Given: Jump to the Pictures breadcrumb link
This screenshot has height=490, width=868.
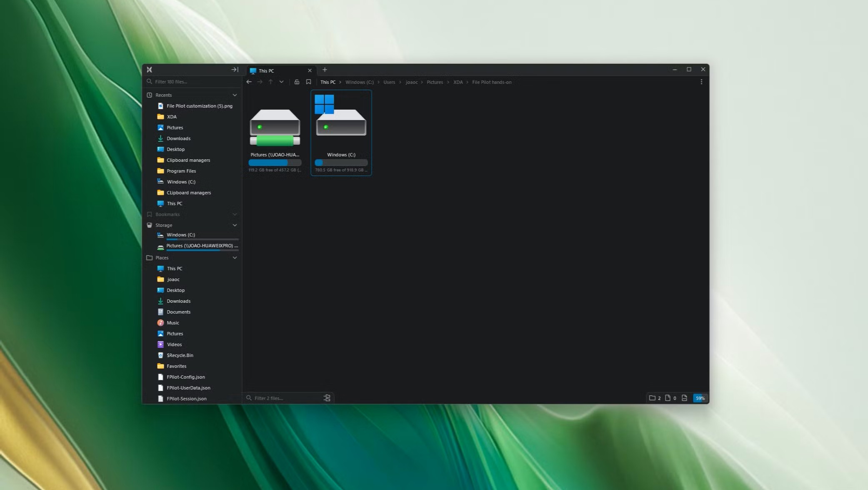Looking at the screenshot, I should point(435,82).
